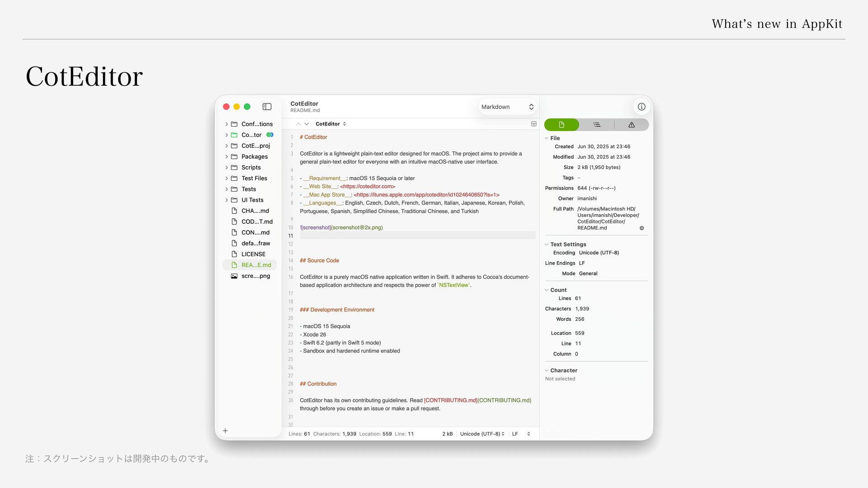Image resolution: width=868 pixels, height=488 pixels.
Task: Collapse the Count section
Action: click(547, 290)
